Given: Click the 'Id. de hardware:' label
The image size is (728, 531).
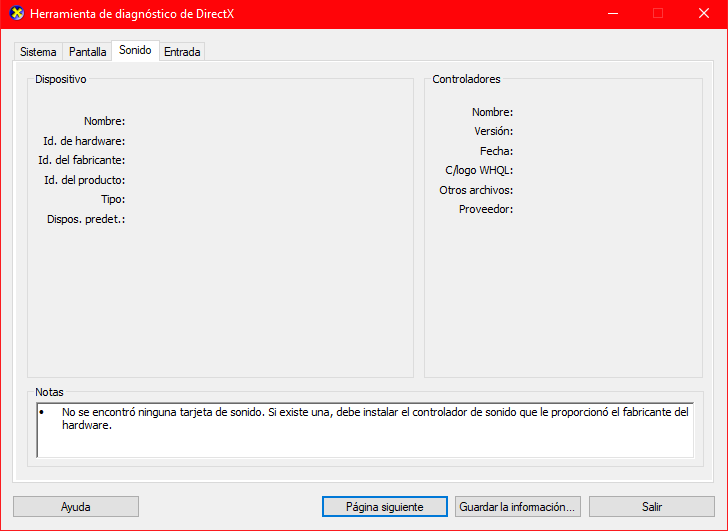Looking at the screenshot, I should click(x=84, y=141).
